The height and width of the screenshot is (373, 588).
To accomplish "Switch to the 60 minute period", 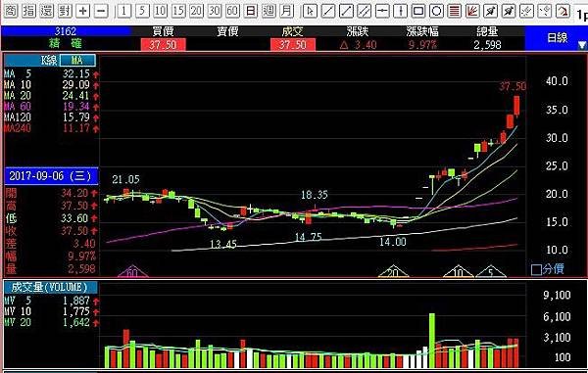I will click(x=232, y=11).
